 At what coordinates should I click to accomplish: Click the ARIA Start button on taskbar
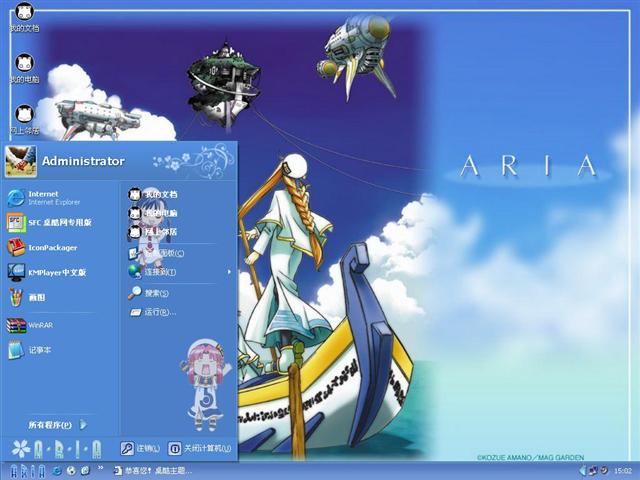(27, 471)
